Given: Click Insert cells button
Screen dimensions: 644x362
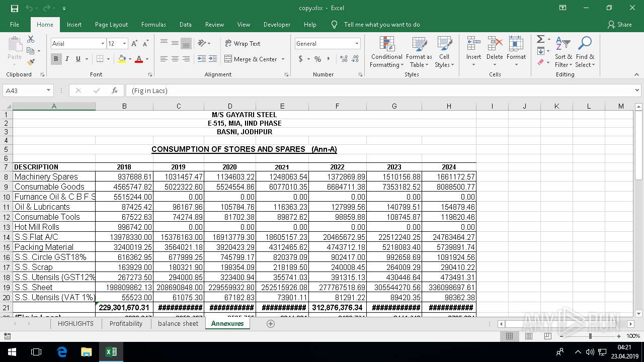Looking at the screenshot, I should 473,52.
